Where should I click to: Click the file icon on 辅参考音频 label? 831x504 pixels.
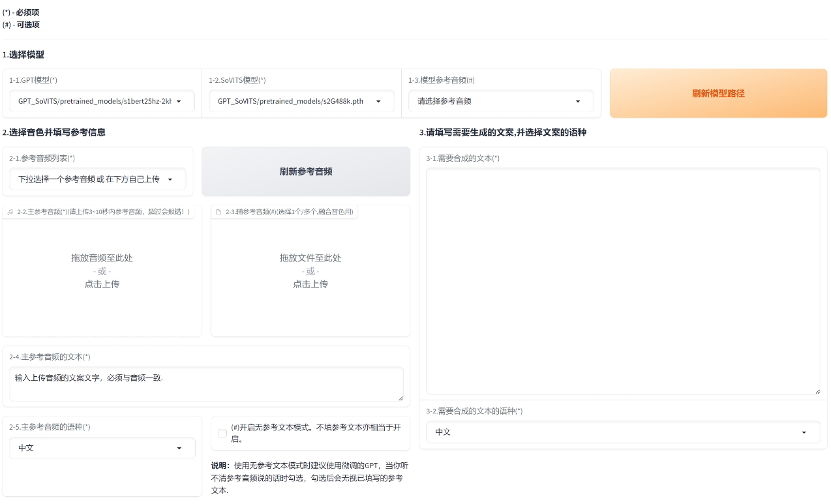[x=219, y=211]
